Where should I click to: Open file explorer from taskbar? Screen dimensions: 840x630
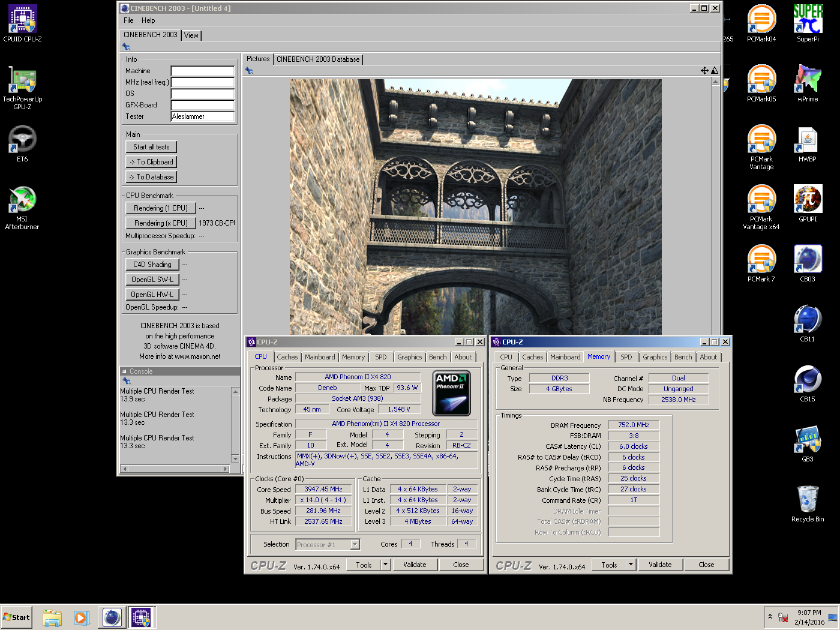tap(52, 617)
